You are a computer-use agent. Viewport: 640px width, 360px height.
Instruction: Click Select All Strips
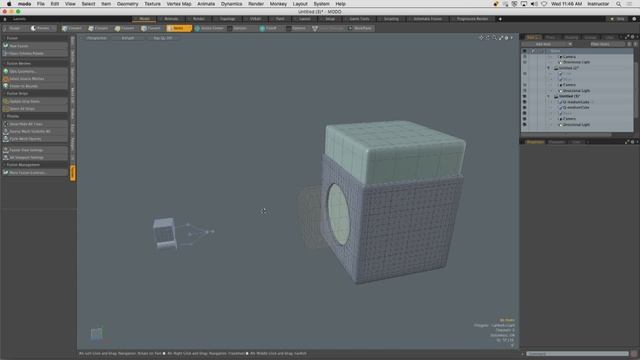(35, 109)
